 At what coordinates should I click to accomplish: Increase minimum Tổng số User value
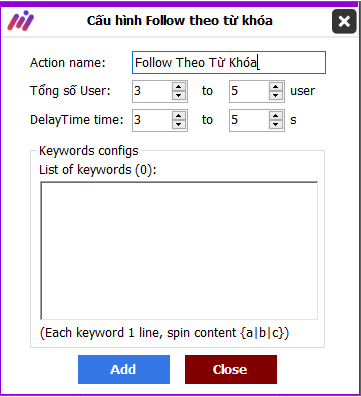tap(179, 87)
